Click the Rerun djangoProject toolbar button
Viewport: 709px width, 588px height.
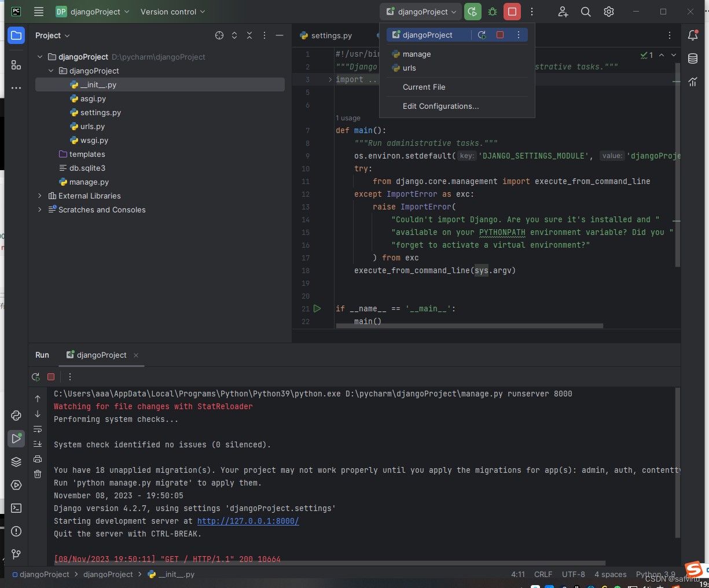pos(473,12)
